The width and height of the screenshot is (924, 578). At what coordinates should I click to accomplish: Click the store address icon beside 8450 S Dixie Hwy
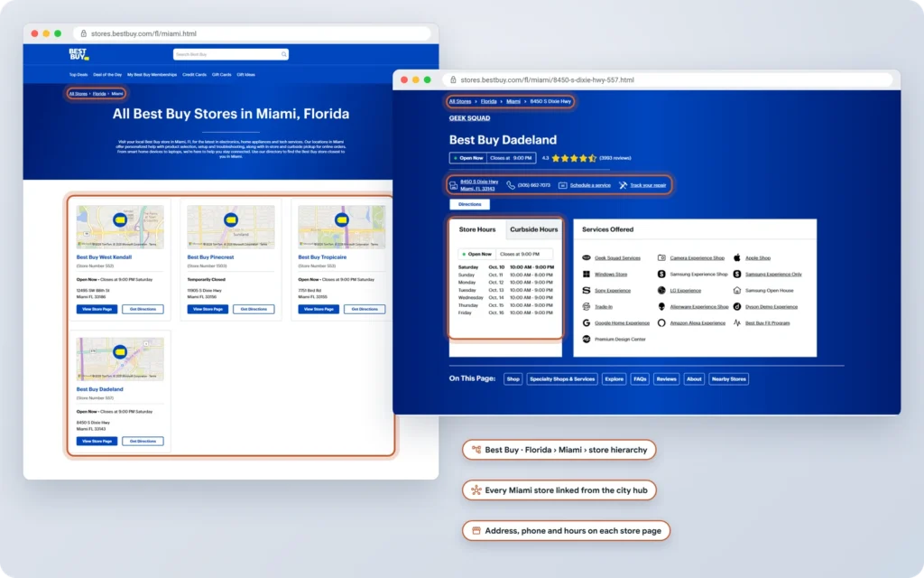(453, 185)
